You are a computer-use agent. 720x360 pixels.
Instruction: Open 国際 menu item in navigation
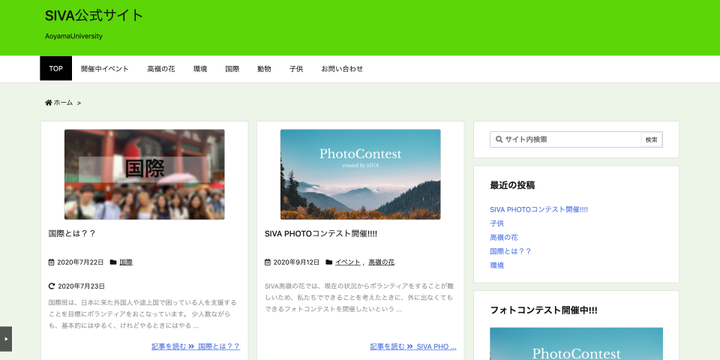click(232, 69)
